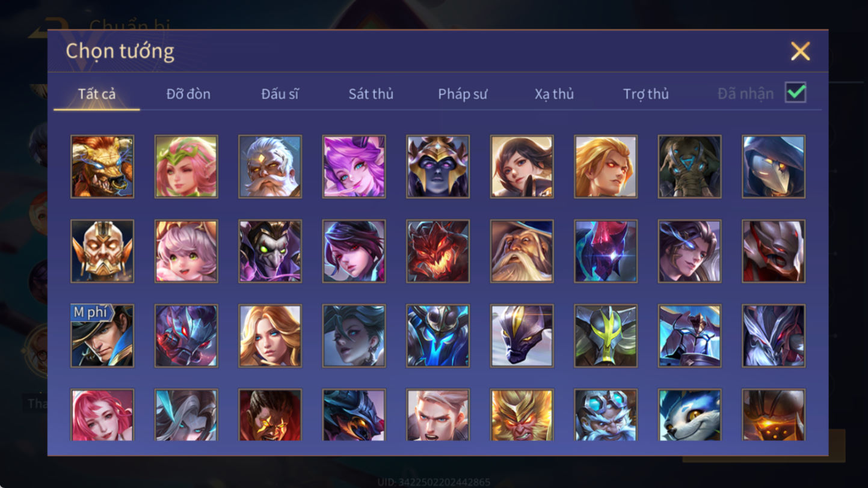Toggle the 'Đã nhận' checkbox
Viewport: 868px width, 488px height.
[796, 93]
